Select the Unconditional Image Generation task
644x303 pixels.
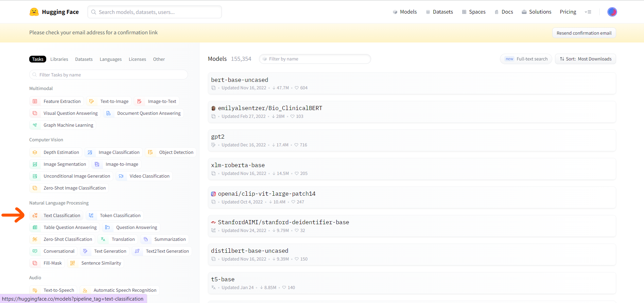[71, 176]
